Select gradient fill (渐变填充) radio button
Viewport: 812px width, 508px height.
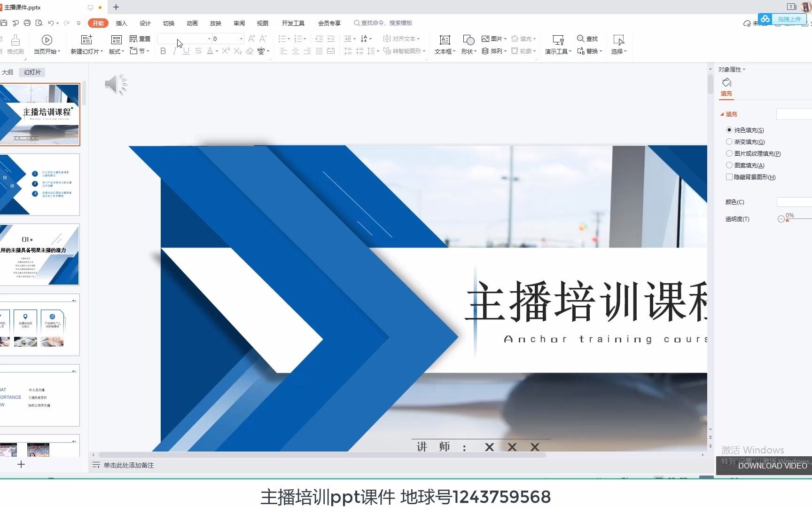729,142
